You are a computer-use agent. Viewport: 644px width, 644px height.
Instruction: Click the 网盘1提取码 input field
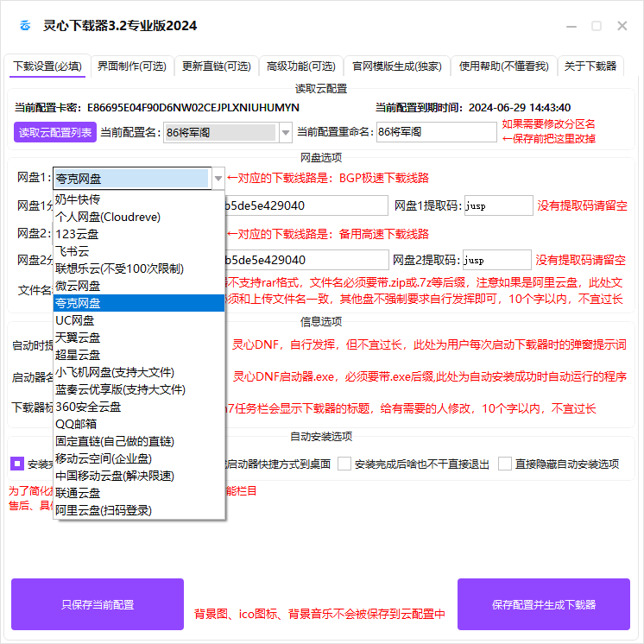pyautogui.click(x=498, y=205)
